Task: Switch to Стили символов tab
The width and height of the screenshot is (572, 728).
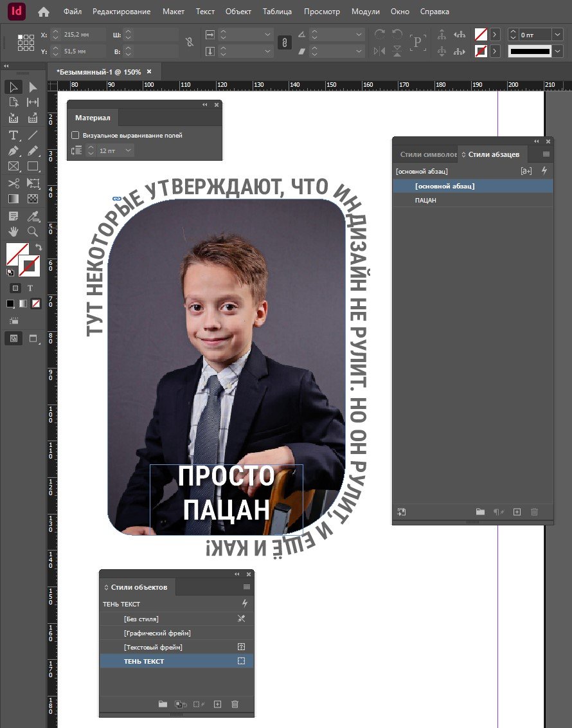Action: pyautogui.click(x=428, y=154)
